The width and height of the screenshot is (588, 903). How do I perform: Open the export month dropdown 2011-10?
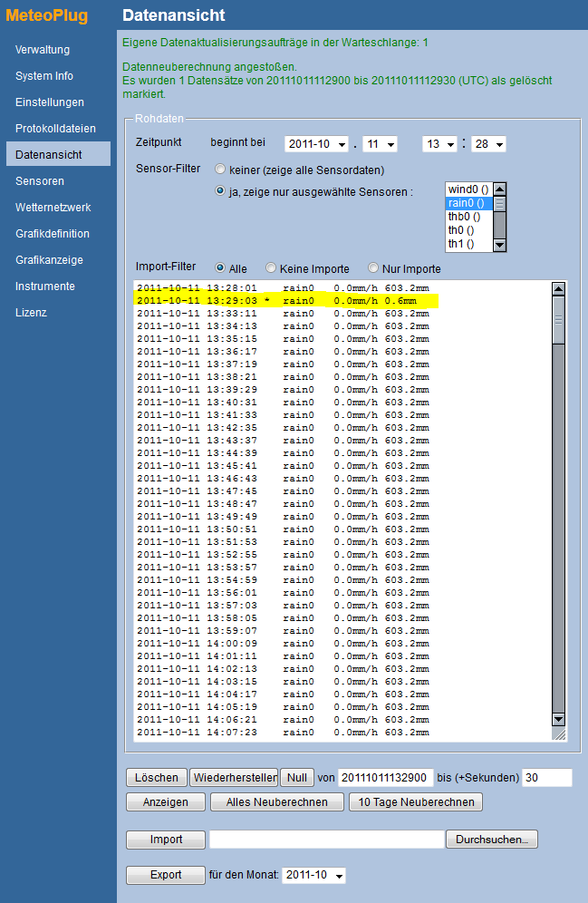click(314, 875)
